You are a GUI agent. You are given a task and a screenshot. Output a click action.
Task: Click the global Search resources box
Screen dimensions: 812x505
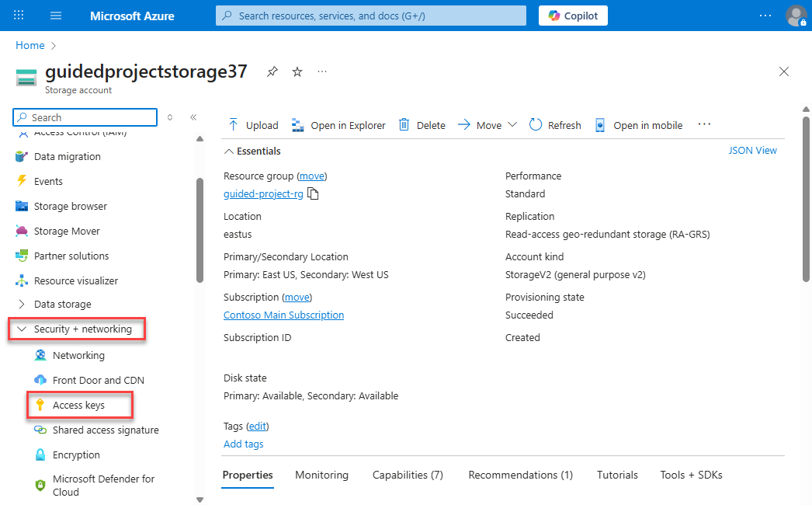(x=371, y=16)
